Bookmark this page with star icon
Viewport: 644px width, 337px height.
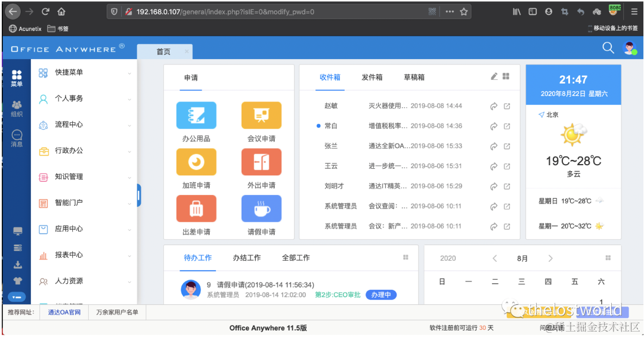(464, 11)
